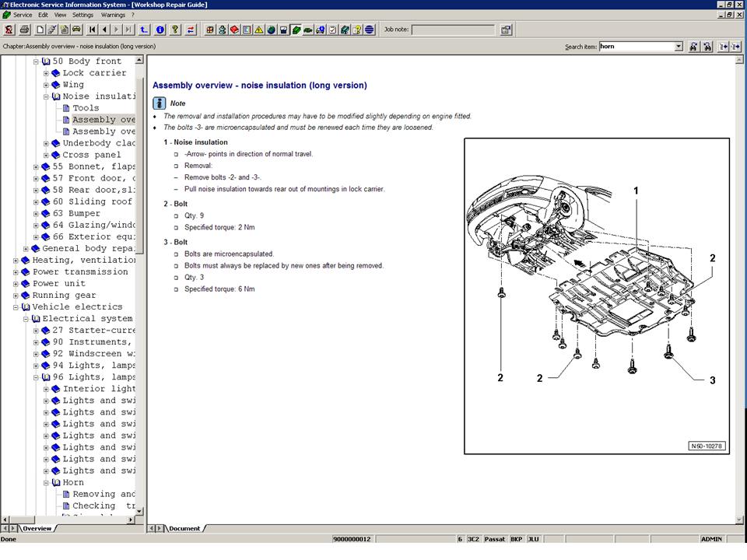Click the globe toolbar icon
The width and height of the screenshot is (747, 560).
coord(271,30)
